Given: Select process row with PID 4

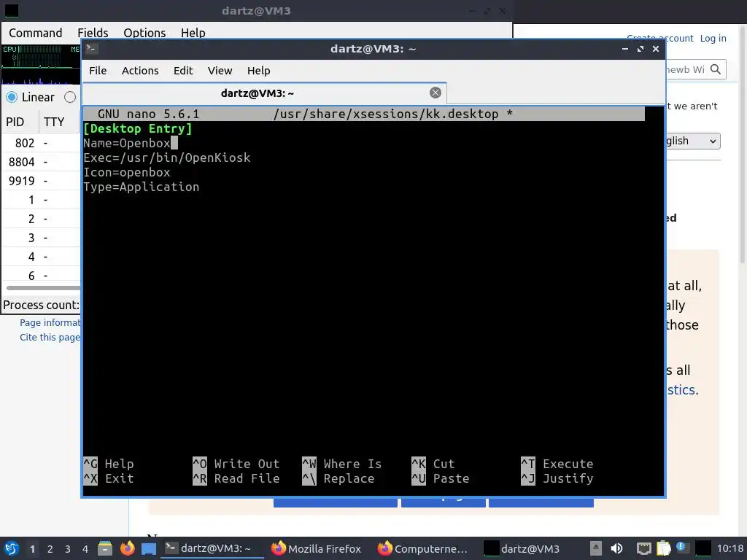Looking at the screenshot, I should 42,257.
